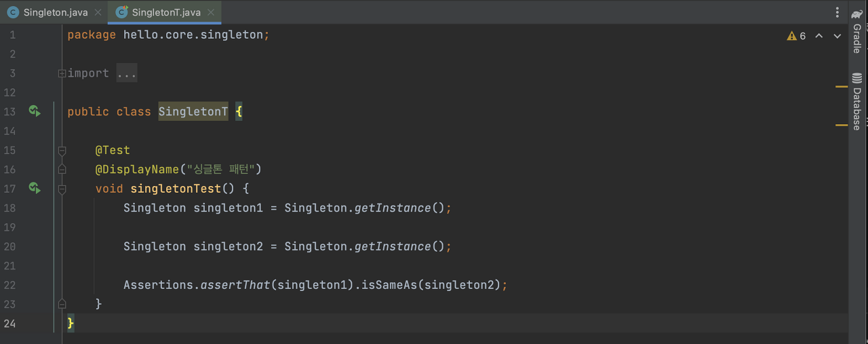Close the SingletonT.java tab
Image resolution: width=868 pixels, height=344 pixels.
(x=212, y=12)
